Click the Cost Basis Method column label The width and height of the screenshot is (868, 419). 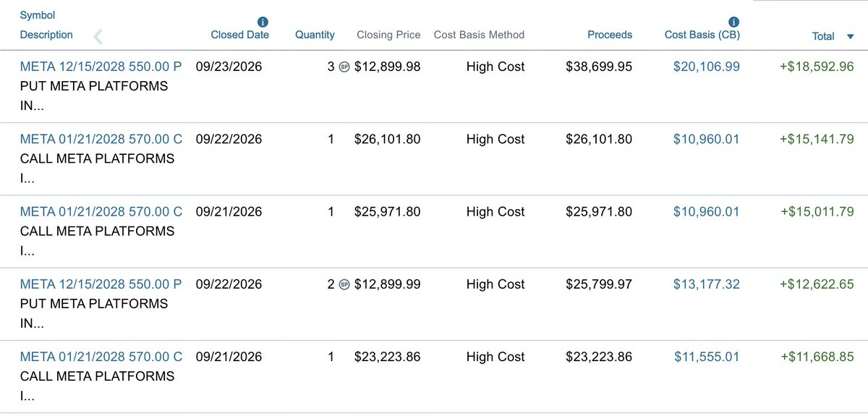coord(479,35)
